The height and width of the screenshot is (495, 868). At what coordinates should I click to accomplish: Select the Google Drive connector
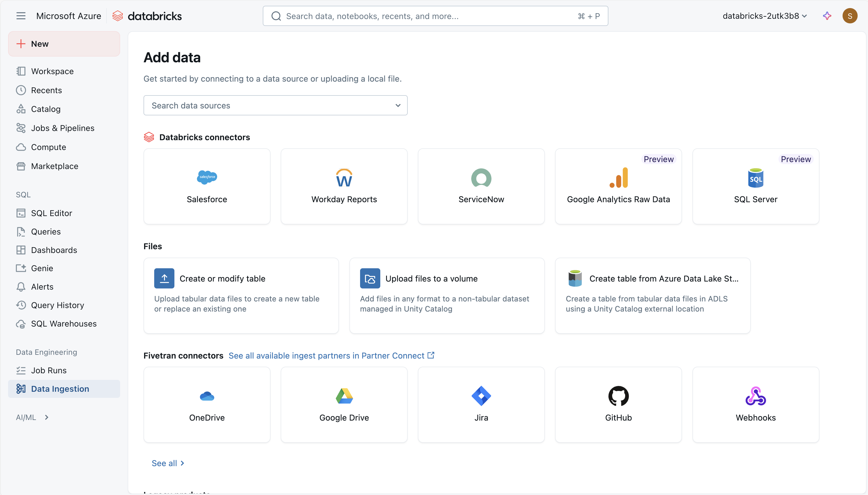pos(344,404)
